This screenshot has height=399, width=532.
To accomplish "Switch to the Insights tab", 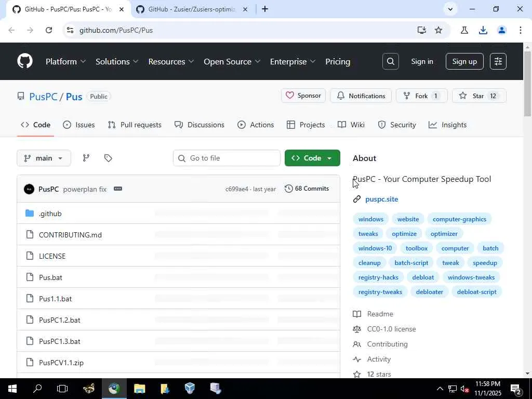I will [447, 125].
